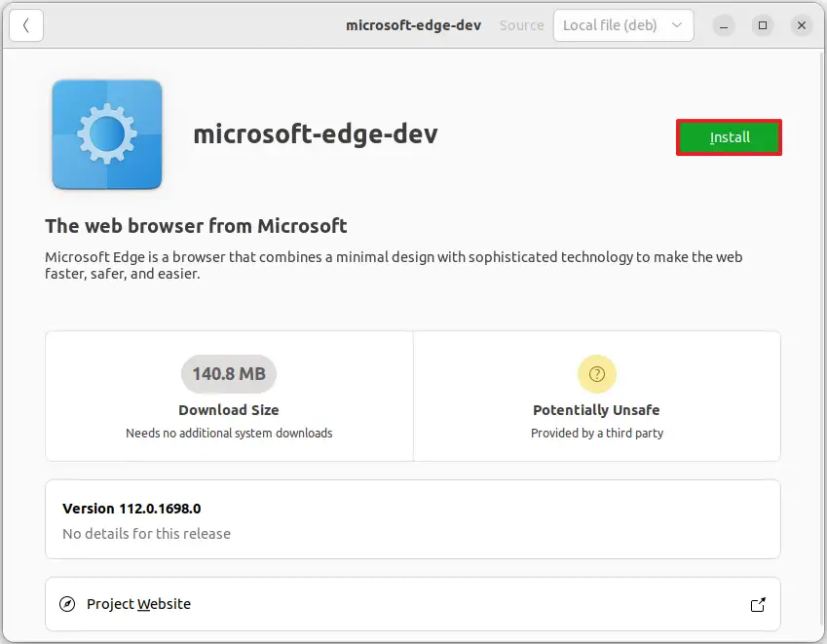Click the 140.8 MB size badge
The width and height of the screenshot is (827, 644).
click(x=228, y=373)
